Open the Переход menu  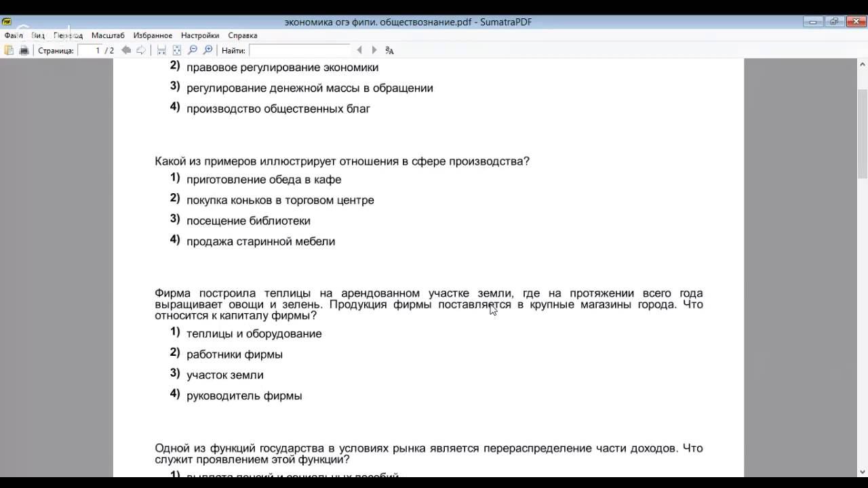[x=68, y=35]
